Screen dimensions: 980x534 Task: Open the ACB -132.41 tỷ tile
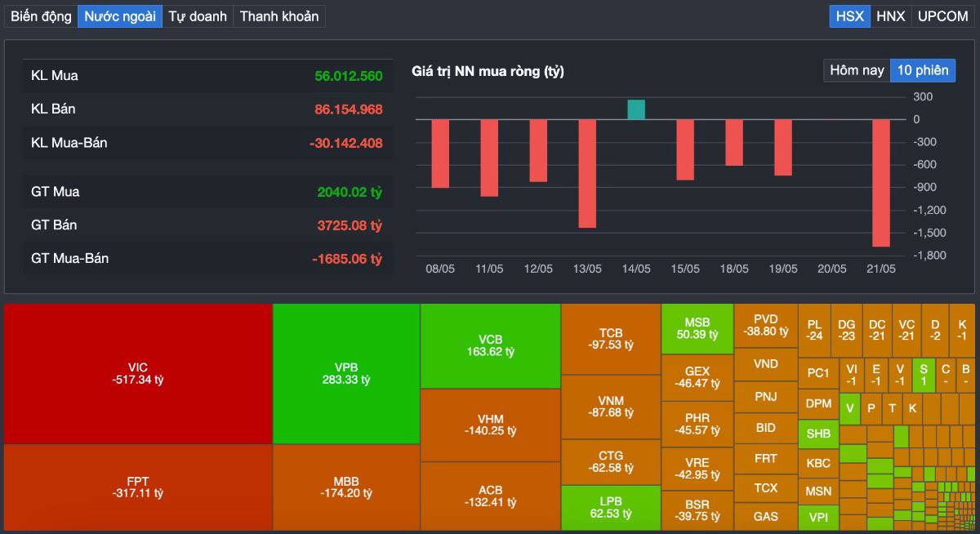click(491, 496)
